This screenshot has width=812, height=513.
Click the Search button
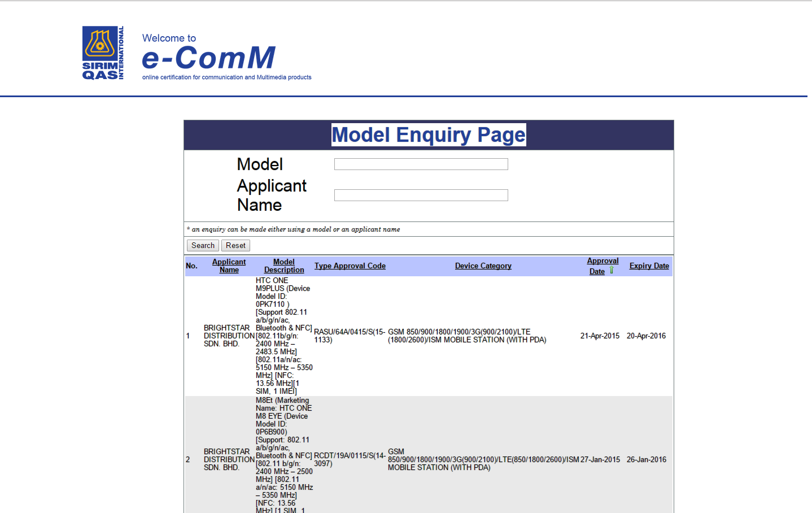pyautogui.click(x=203, y=246)
